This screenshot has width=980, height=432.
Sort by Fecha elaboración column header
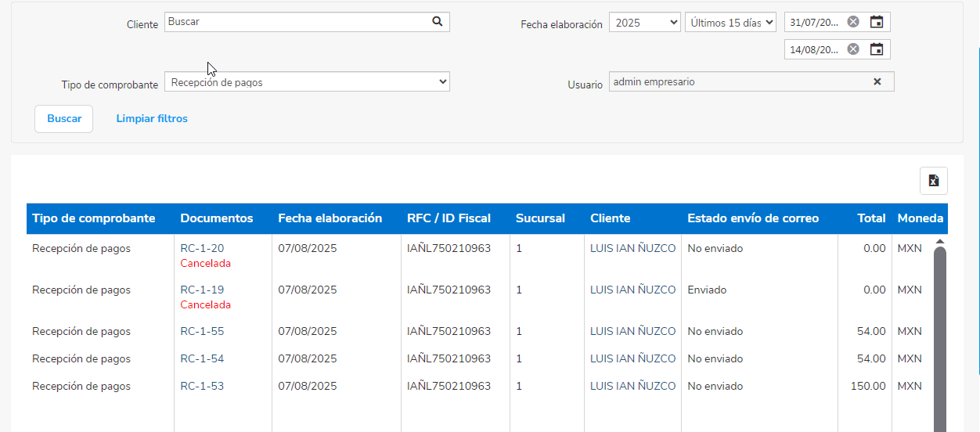click(x=330, y=218)
